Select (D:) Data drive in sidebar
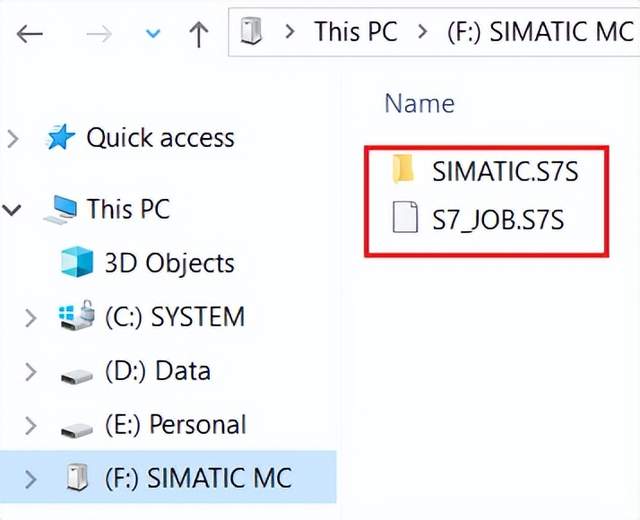Image resolution: width=640 pixels, height=520 pixels. [x=157, y=372]
